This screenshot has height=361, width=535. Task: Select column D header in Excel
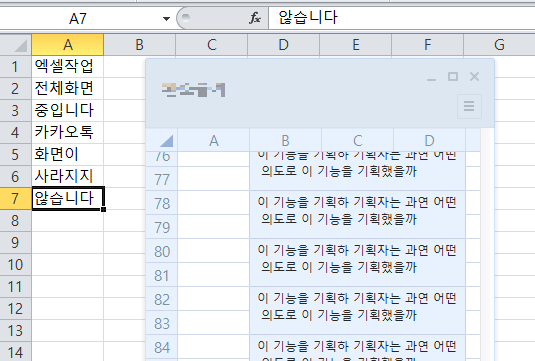pyautogui.click(x=284, y=45)
